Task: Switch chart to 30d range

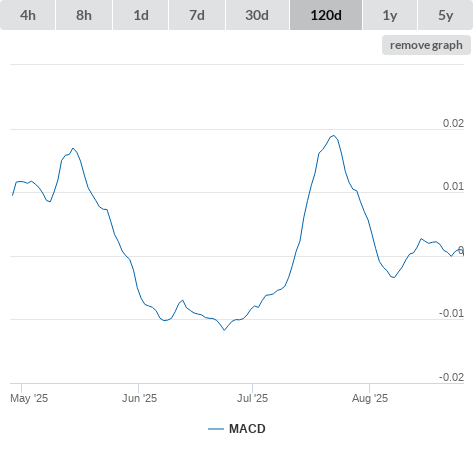Action: click(x=257, y=15)
